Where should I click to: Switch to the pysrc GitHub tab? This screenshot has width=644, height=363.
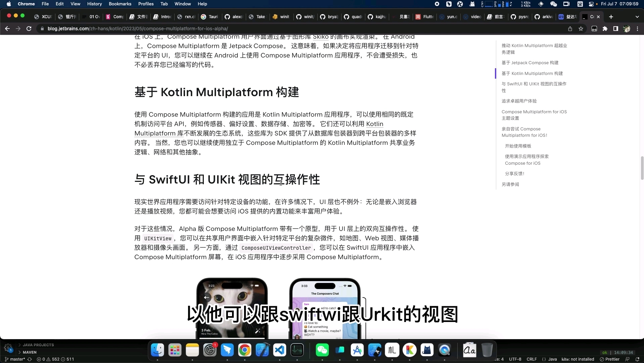(520, 16)
